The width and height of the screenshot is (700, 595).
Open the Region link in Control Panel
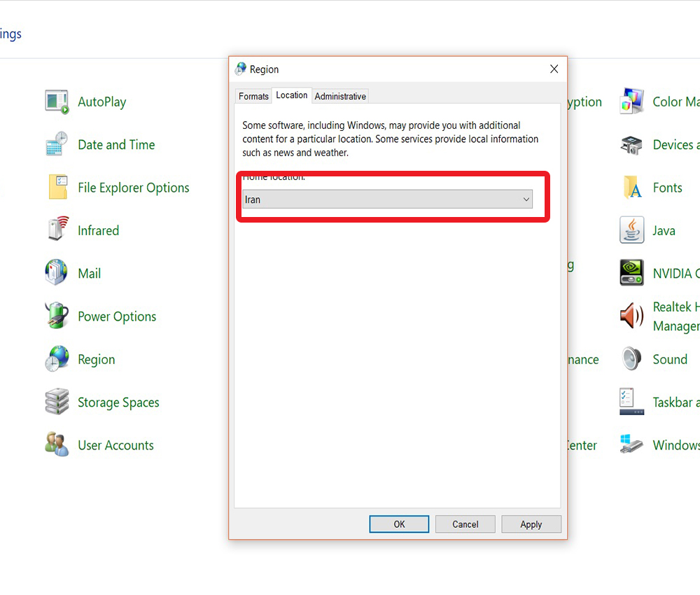[96, 360]
